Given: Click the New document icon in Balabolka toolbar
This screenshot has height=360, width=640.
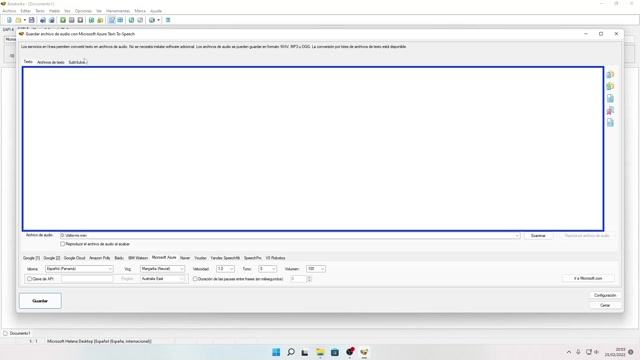Looking at the screenshot, I should coord(9,20).
